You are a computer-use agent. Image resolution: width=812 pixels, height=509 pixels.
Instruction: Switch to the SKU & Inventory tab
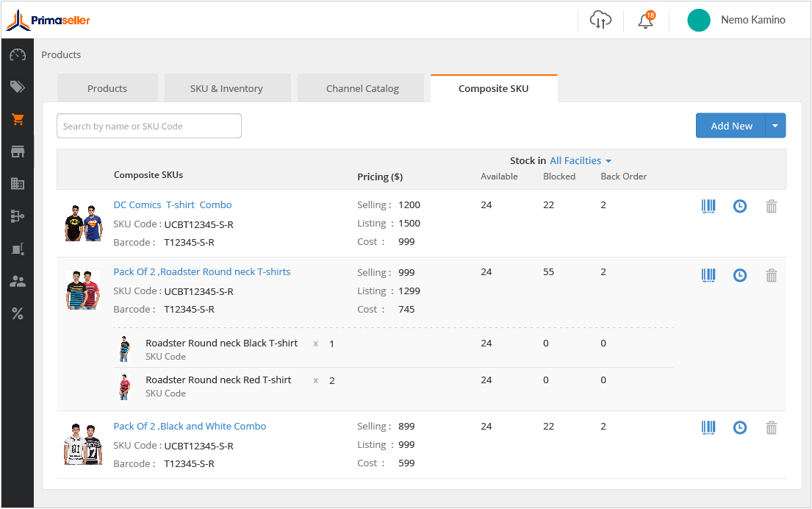(x=226, y=89)
